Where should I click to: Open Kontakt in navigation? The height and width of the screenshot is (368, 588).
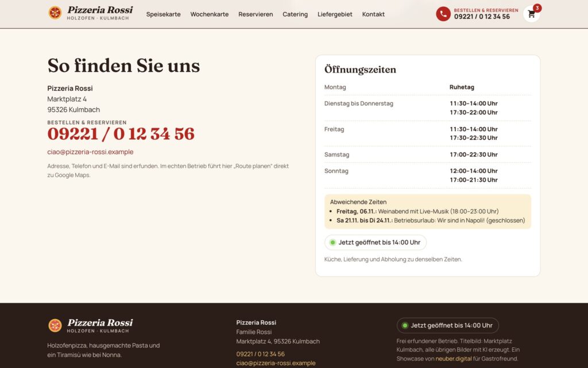click(x=373, y=14)
